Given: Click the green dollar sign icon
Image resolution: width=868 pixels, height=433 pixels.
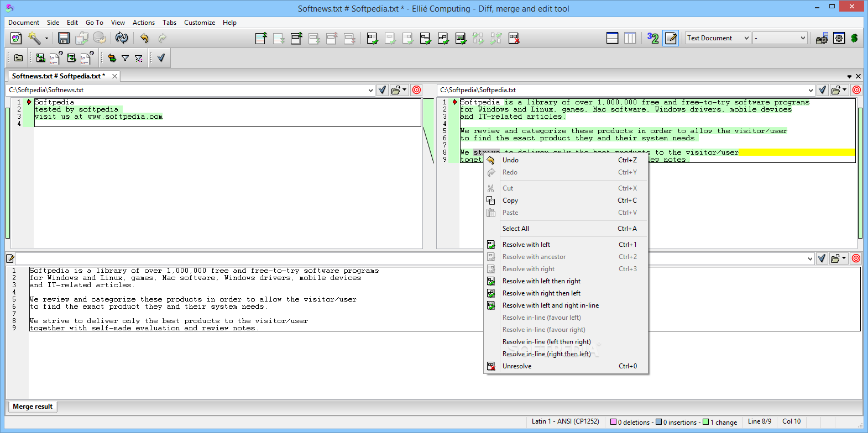Looking at the screenshot, I should coord(854,38).
